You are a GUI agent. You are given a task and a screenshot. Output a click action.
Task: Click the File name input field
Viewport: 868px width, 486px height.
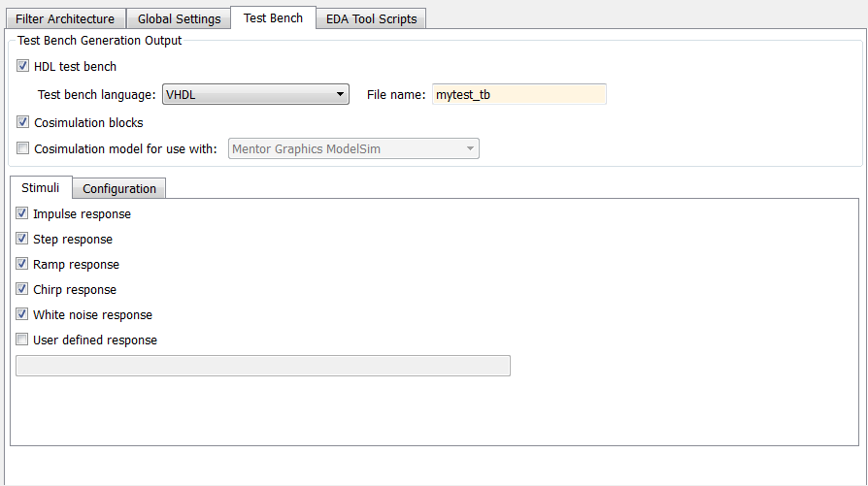[x=518, y=94]
